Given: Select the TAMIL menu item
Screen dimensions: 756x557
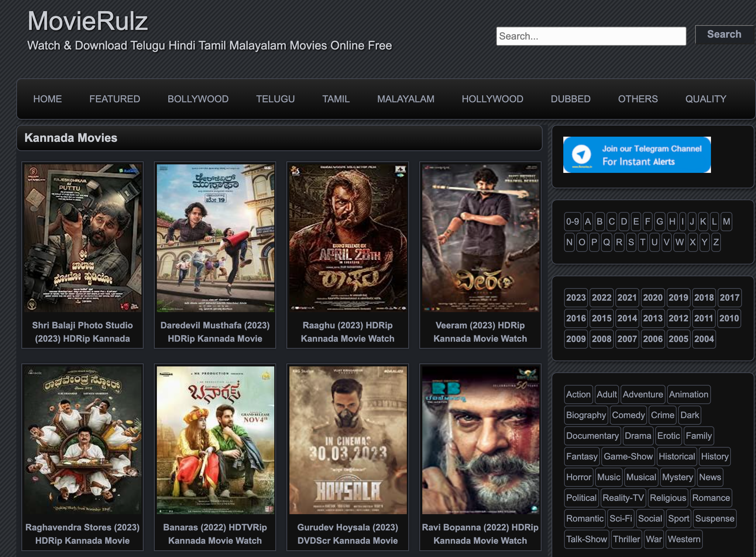Looking at the screenshot, I should (x=336, y=99).
